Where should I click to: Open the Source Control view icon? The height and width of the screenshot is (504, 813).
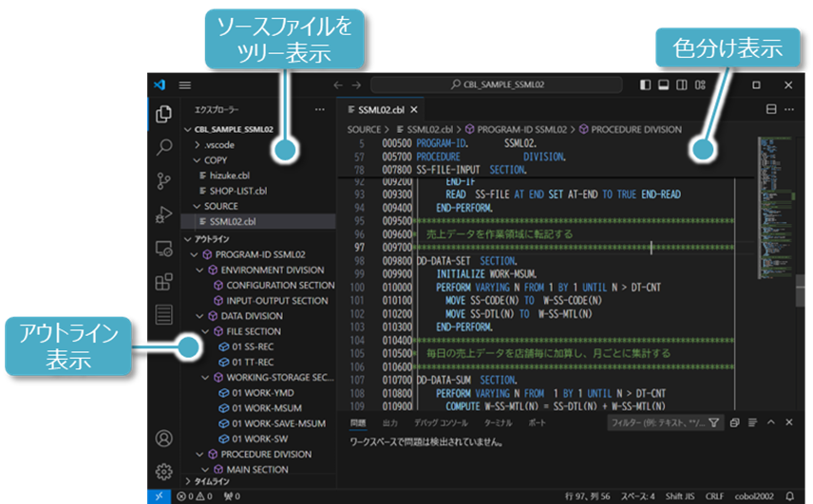coord(164,180)
